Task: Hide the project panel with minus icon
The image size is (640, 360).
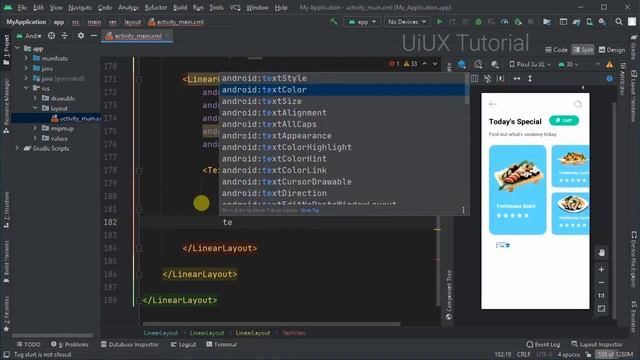Action: [93, 36]
